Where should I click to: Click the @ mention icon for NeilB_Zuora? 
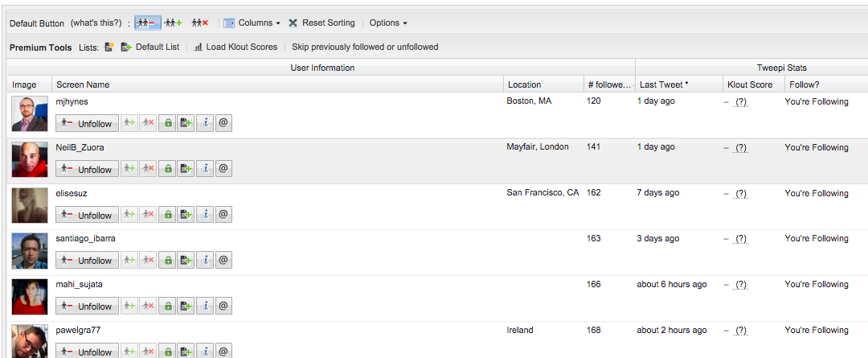point(224,169)
